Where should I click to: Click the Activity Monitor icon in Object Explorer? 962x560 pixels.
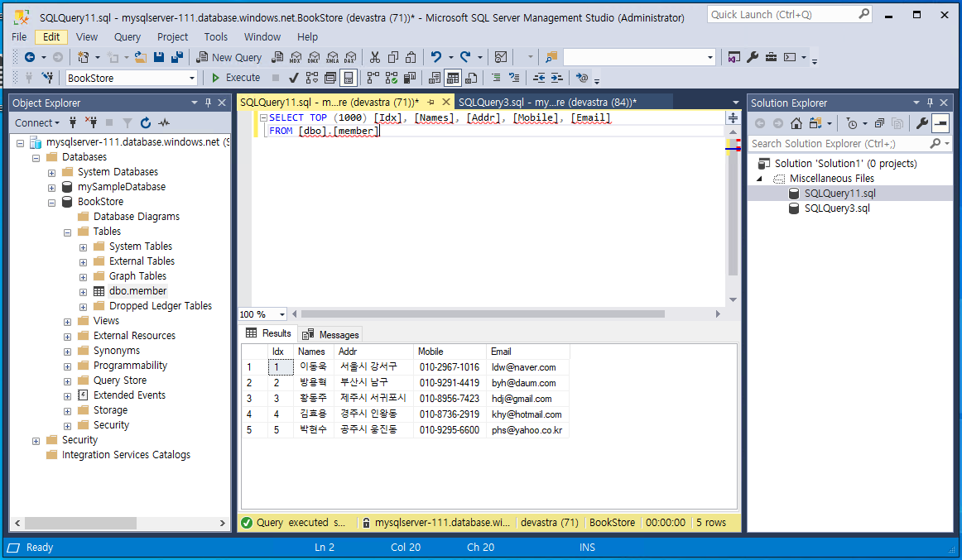pos(164,123)
